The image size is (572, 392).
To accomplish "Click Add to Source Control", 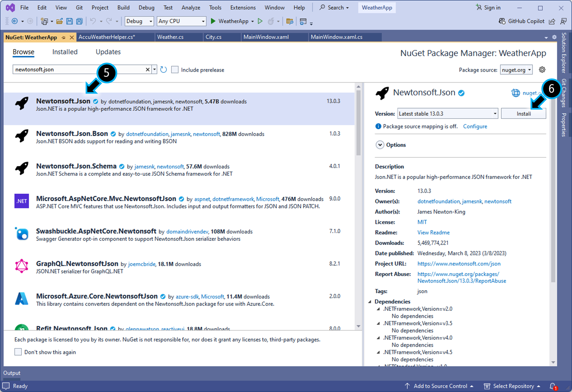I will click(x=439, y=386).
